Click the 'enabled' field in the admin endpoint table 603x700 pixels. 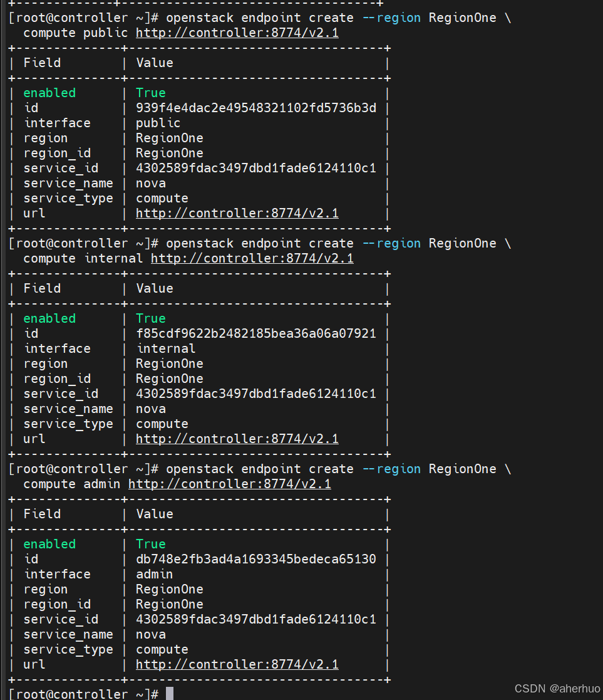pyautogui.click(x=49, y=544)
